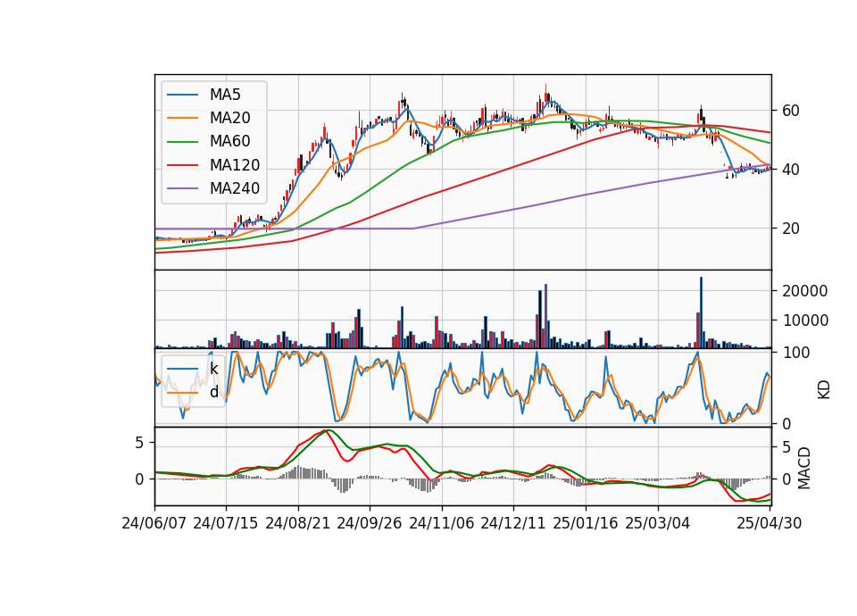
Task: Click the 24/12/11 date axis label
Action: point(513,523)
